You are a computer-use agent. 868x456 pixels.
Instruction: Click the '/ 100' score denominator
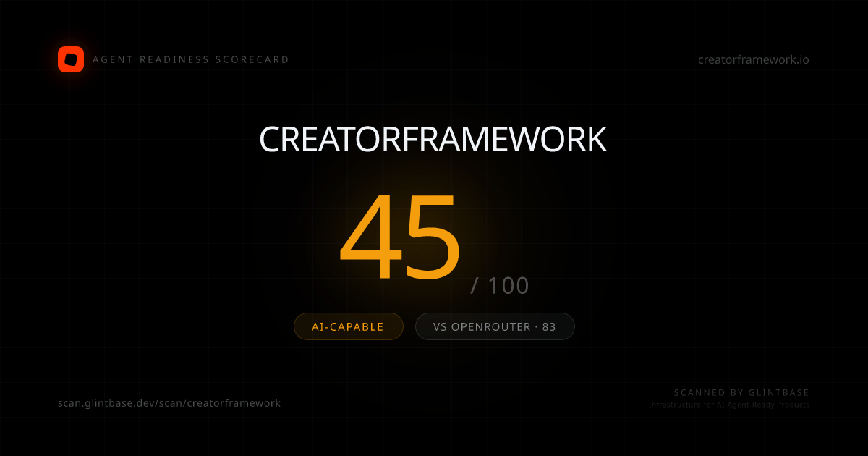click(500, 286)
